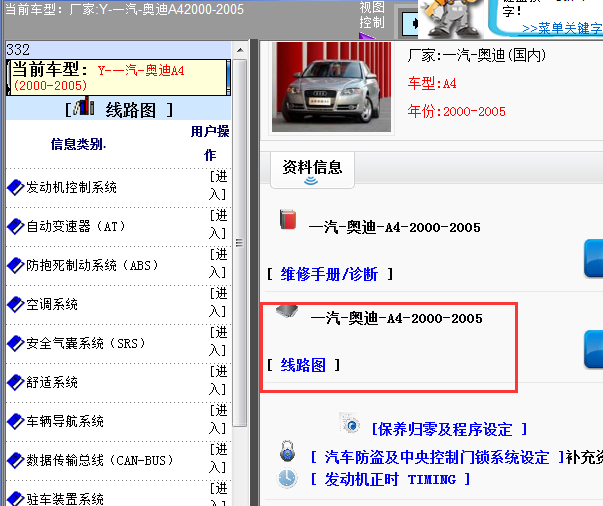603x506 pixels.
Task: Click the blue book icon beside 防抱死制动系统 (ABS)
Action: point(16,265)
